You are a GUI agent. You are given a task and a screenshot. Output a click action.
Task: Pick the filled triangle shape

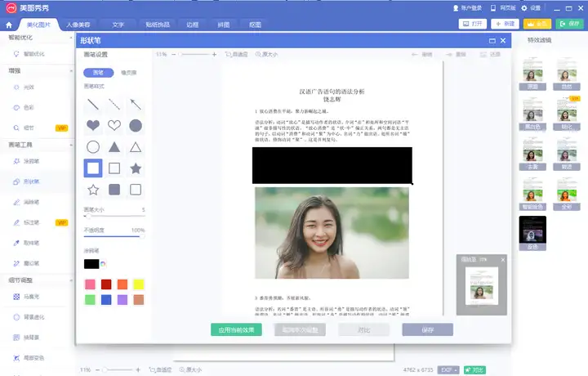[x=114, y=147]
